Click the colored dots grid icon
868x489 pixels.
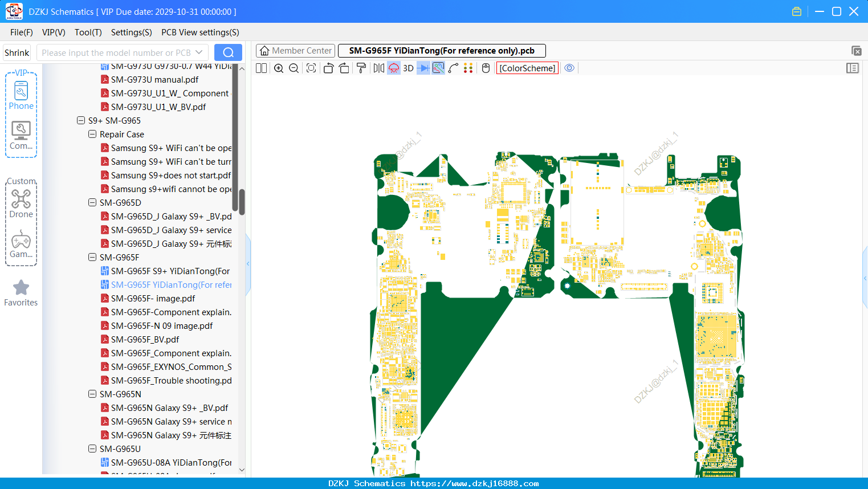(468, 68)
